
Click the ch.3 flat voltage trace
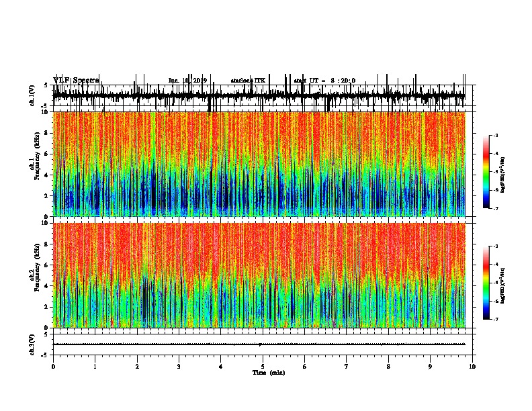click(x=259, y=345)
